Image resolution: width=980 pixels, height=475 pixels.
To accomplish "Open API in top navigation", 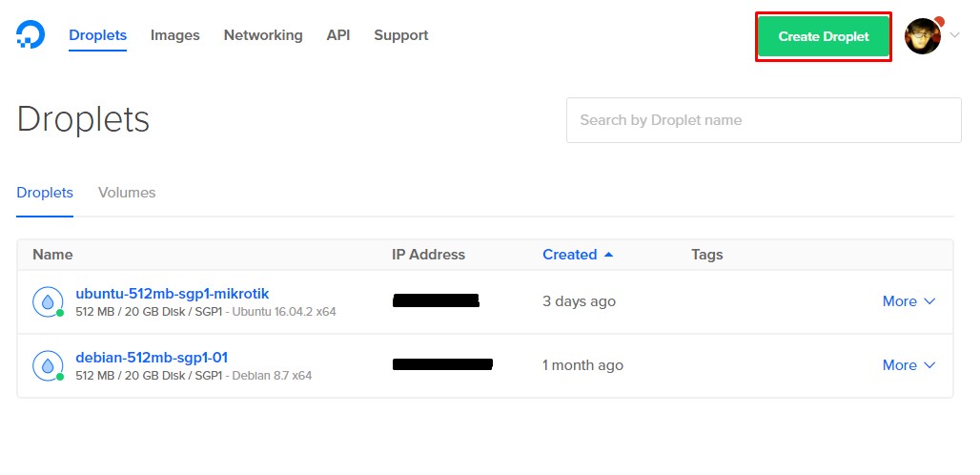I will [x=338, y=35].
